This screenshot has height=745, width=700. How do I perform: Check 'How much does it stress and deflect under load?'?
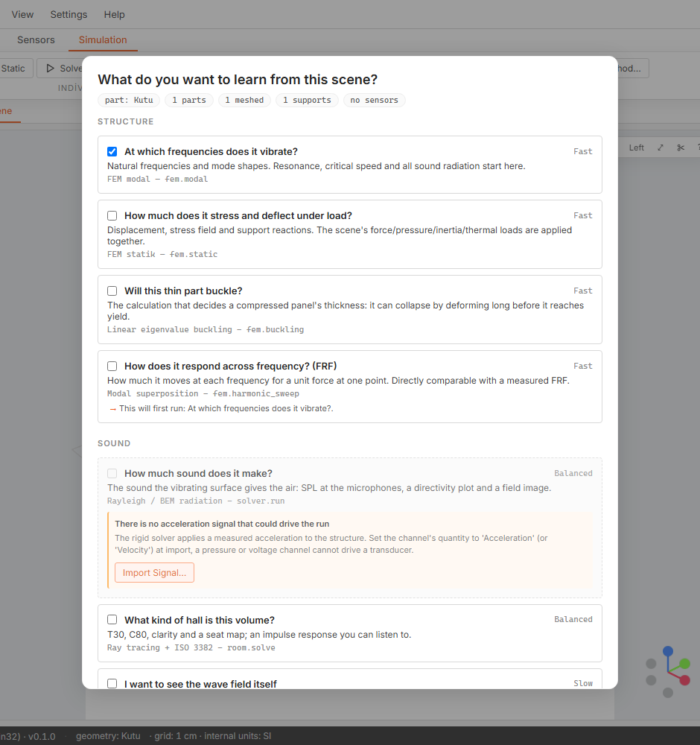112,216
